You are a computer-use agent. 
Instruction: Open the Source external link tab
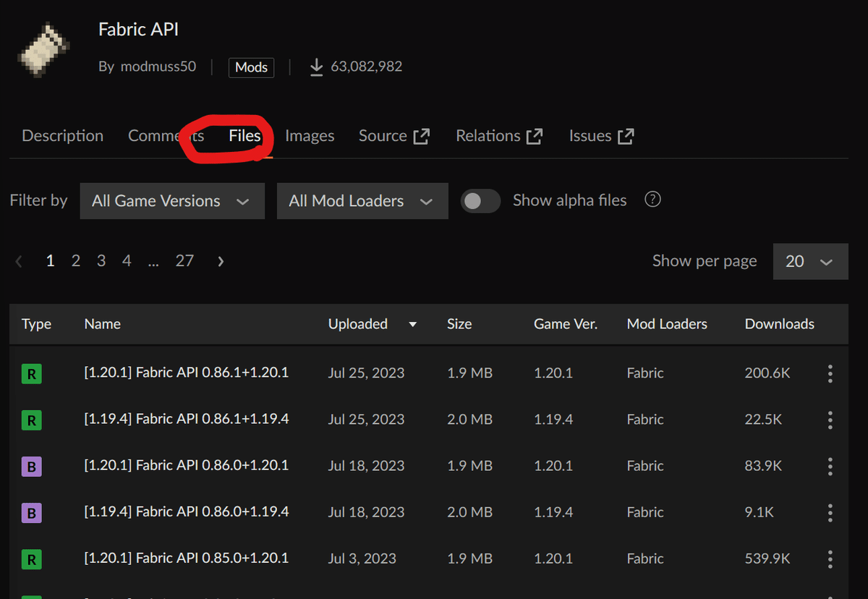(x=394, y=136)
